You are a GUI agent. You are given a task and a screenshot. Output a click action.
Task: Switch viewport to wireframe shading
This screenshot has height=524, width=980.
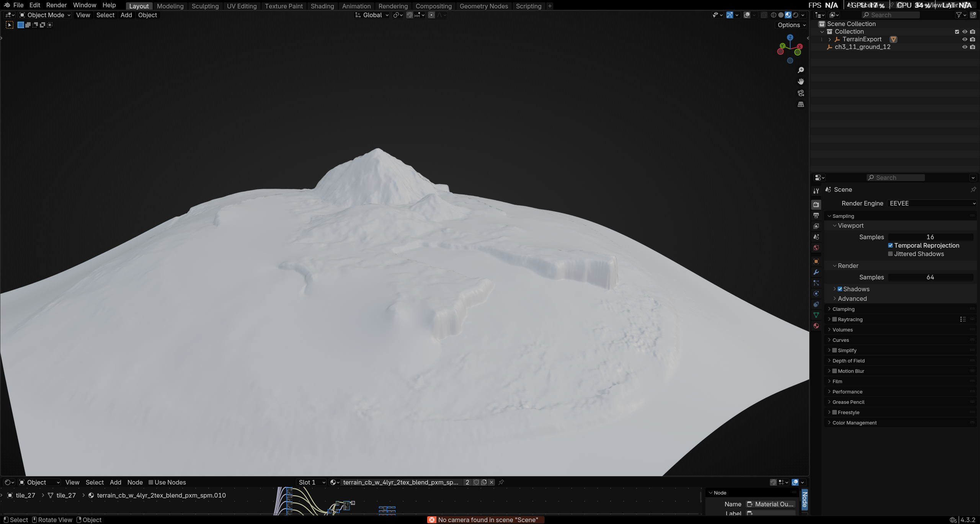coord(773,15)
